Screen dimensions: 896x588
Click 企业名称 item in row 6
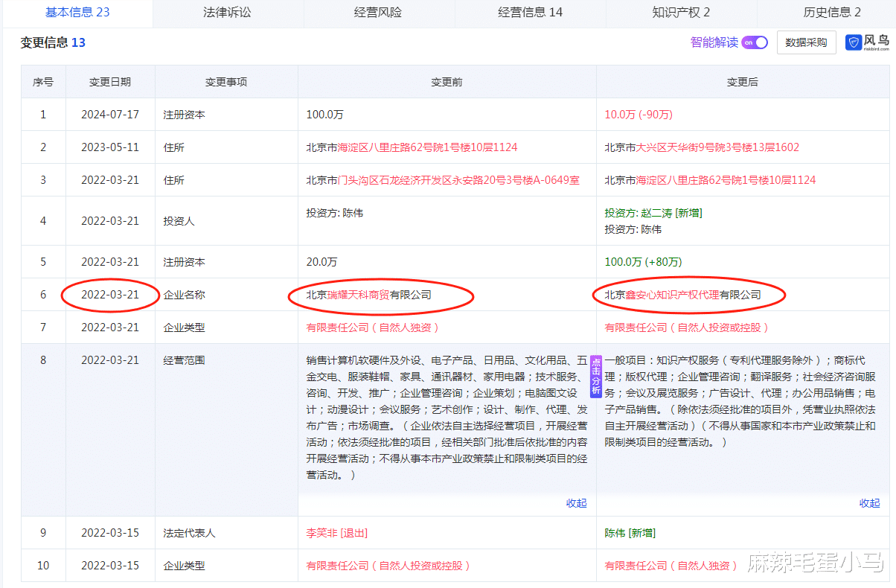184,295
